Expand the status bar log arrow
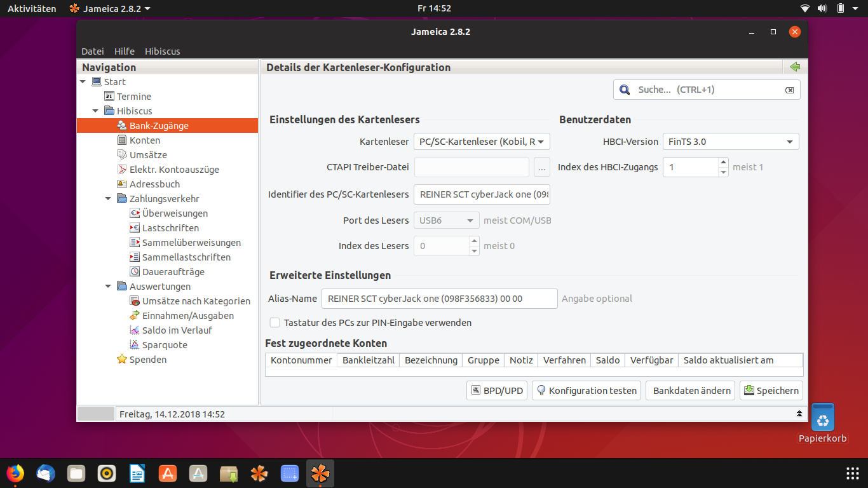868x488 pixels. point(799,414)
